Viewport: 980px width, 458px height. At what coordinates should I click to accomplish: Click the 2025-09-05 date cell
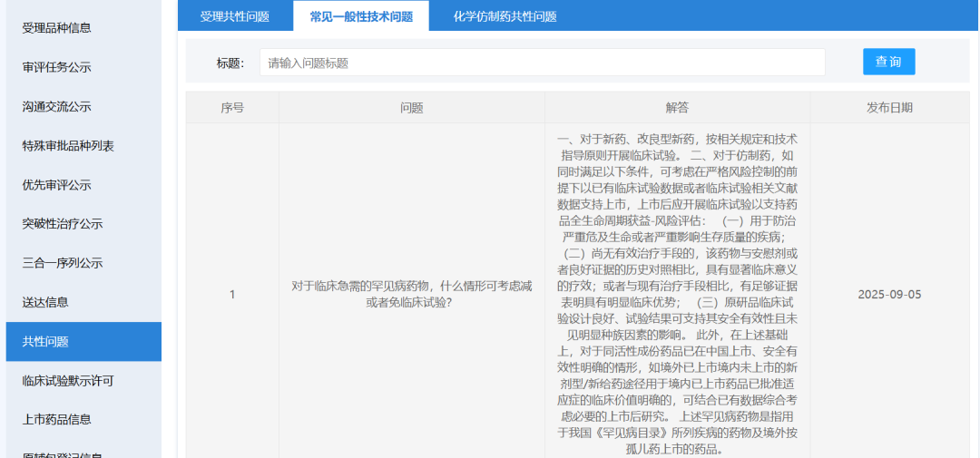click(x=889, y=295)
